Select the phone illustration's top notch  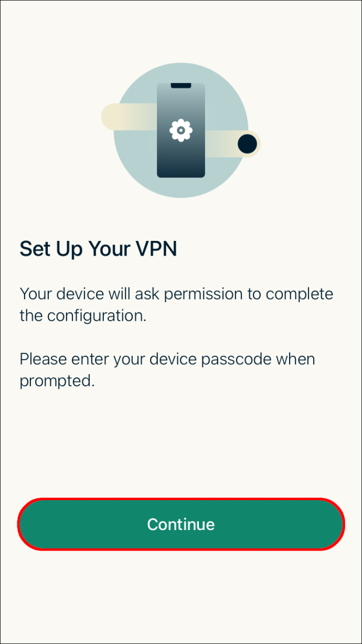coord(181,85)
